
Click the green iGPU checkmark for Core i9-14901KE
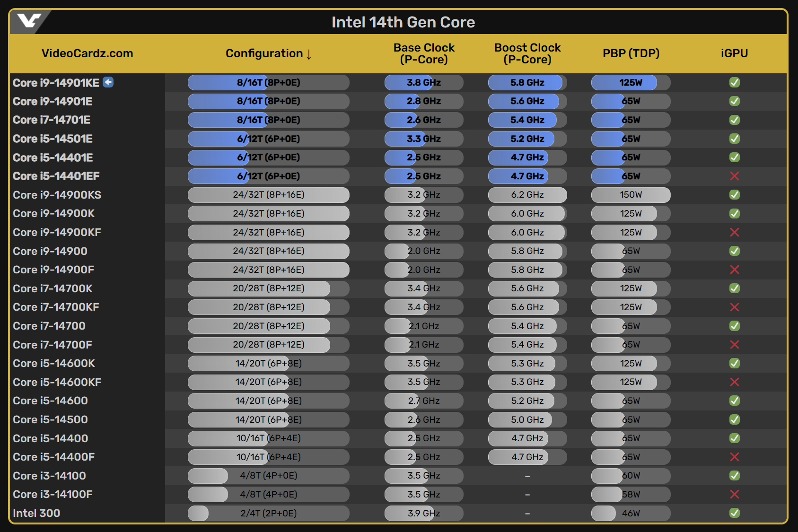pos(735,82)
